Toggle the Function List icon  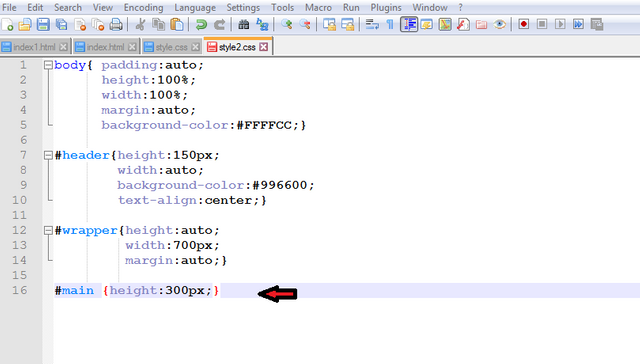pos(463,24)
